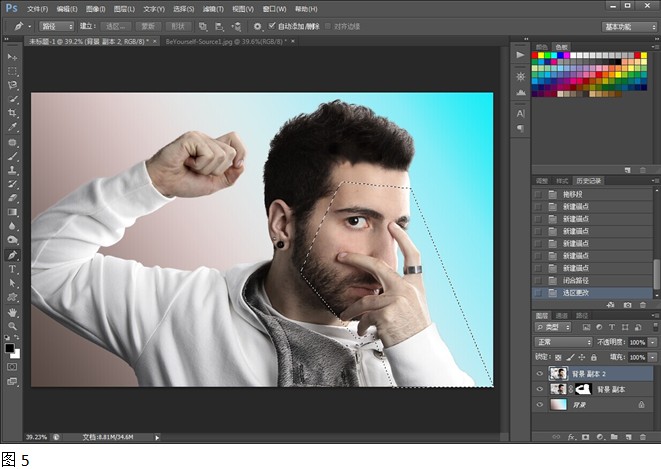Select the Hand tool
This screenshot has height=469, width=661.
[x=12, y=313]
